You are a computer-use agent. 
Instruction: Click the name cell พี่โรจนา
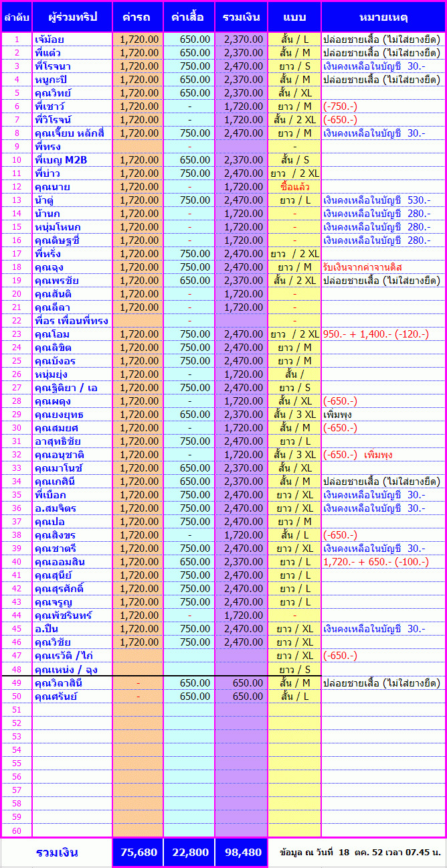tap(72, 66)
